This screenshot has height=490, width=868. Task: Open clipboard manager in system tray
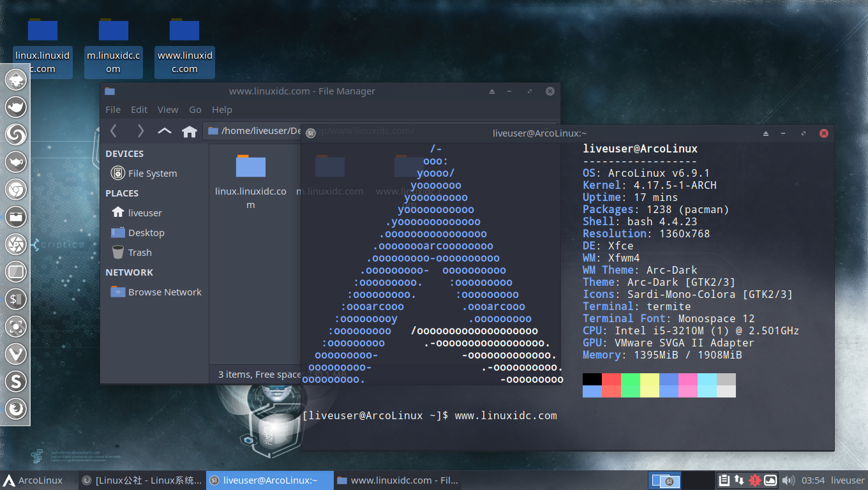coord(724,480)
